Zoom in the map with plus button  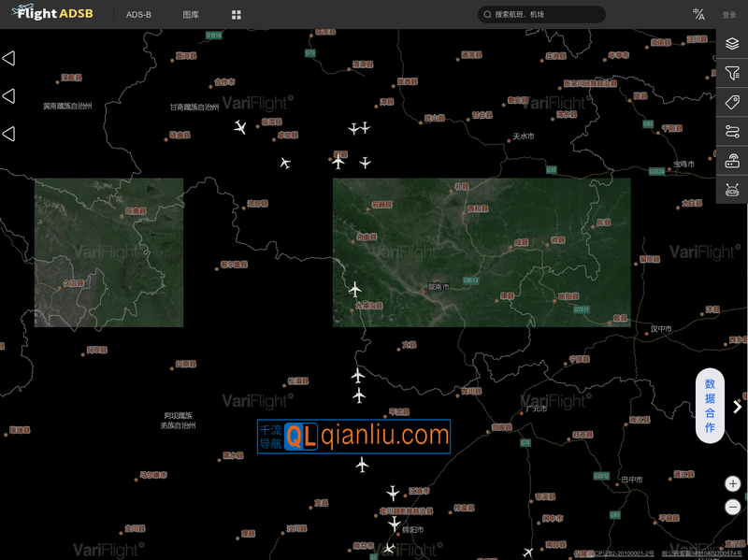coord(733,484)
